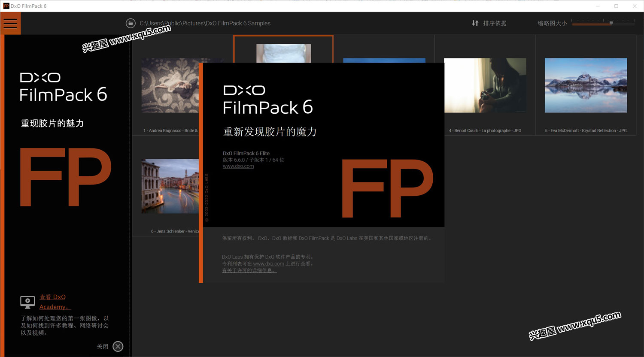Image resolution: width=644 pixels, height=357 pixels.
Task: Open www.dxo.com link under version info
Action: (x=238, y=166)
